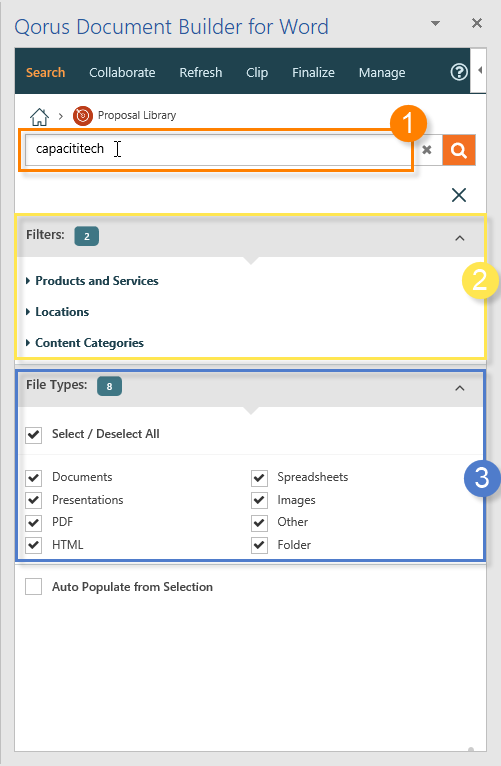Screen dimensions: 501x766
Task: Open the task pane options dropdown arrow
Action: pos(435,23)
